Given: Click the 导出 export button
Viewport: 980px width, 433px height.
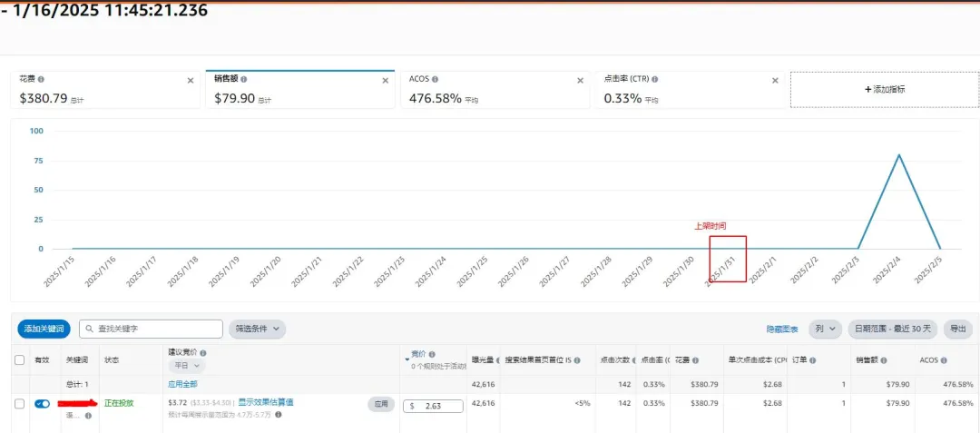Looking at the screenshot, I should [957, 329].
